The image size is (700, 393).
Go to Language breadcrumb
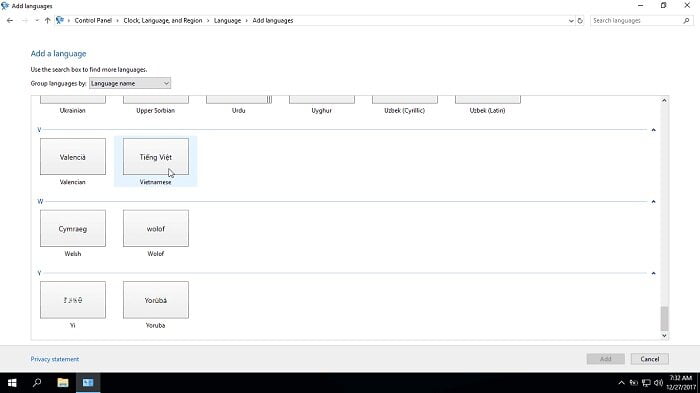click(x=227, y=21)
